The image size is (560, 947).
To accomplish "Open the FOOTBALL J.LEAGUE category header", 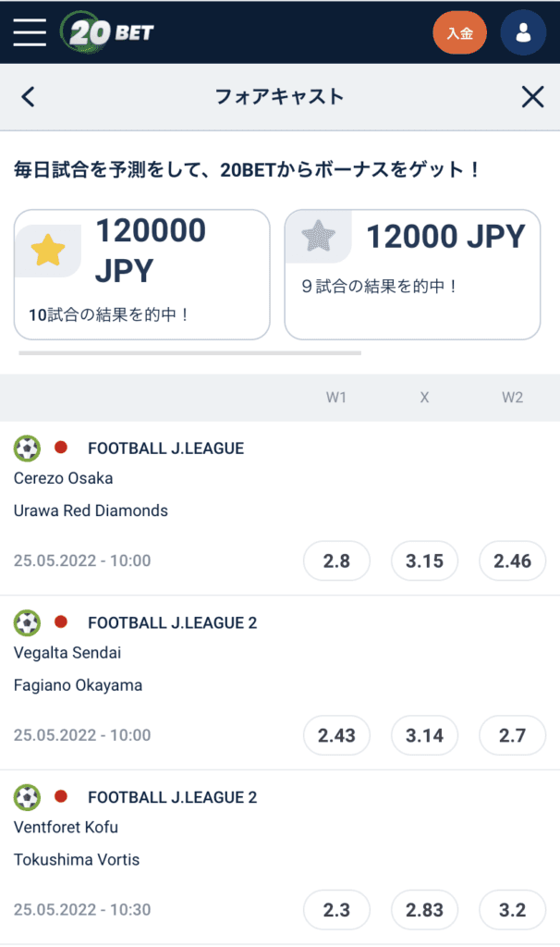I will pos(164,448).
